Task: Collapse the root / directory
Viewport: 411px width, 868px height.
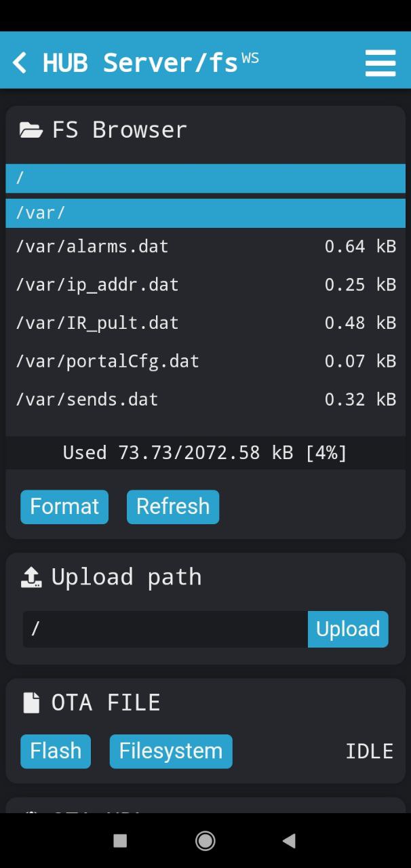Action: [x=206, y=178]
